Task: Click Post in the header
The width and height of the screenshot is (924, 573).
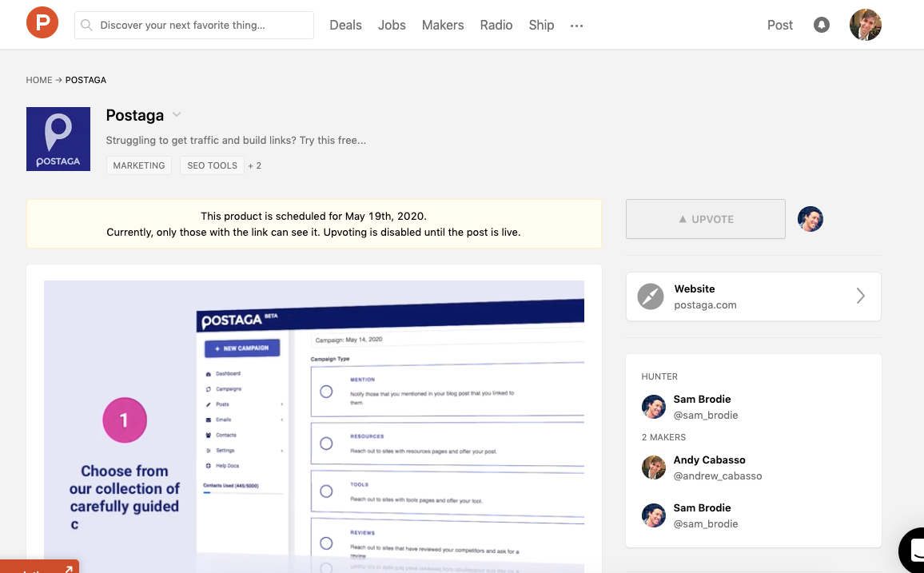Action: (779, 25)
